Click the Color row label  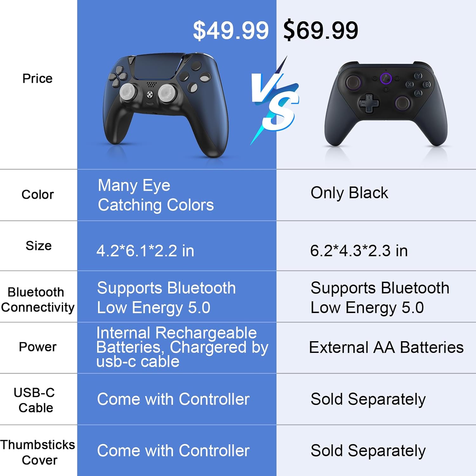point(37,195)
